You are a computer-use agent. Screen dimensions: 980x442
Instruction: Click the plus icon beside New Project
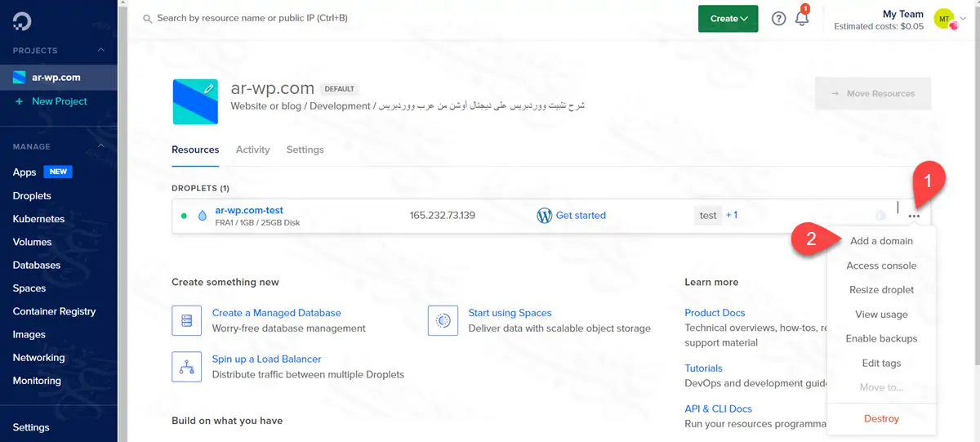pos(20,101)
